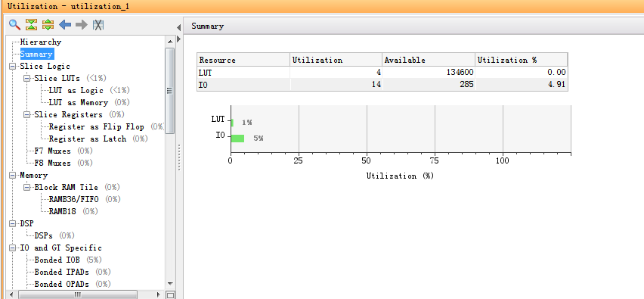The width and height of the screenshot is (644, 299).
Task: Collapse the Block RAM Tile node
Action: click(26, 187)
